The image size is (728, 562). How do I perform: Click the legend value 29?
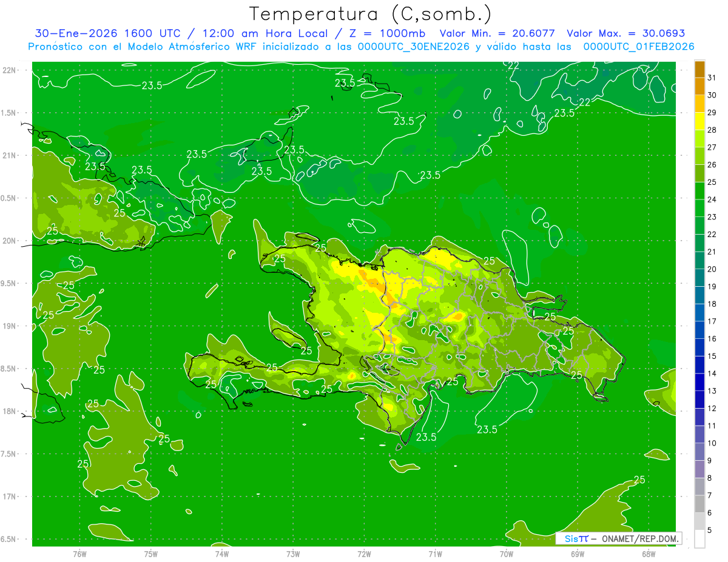coord(712,112)
